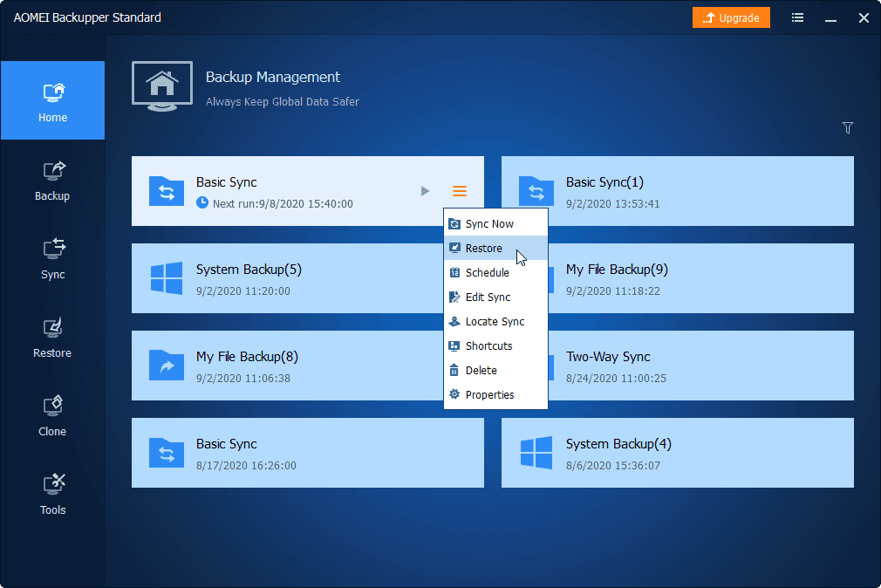881x588 pixels.
Task: Select the Two-Way Sync task title
Action: (608, 357)
